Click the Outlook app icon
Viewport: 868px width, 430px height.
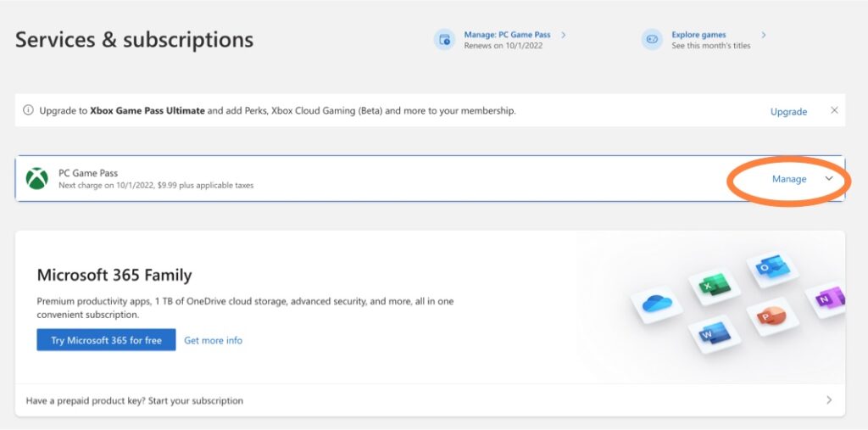pos(772,267)
